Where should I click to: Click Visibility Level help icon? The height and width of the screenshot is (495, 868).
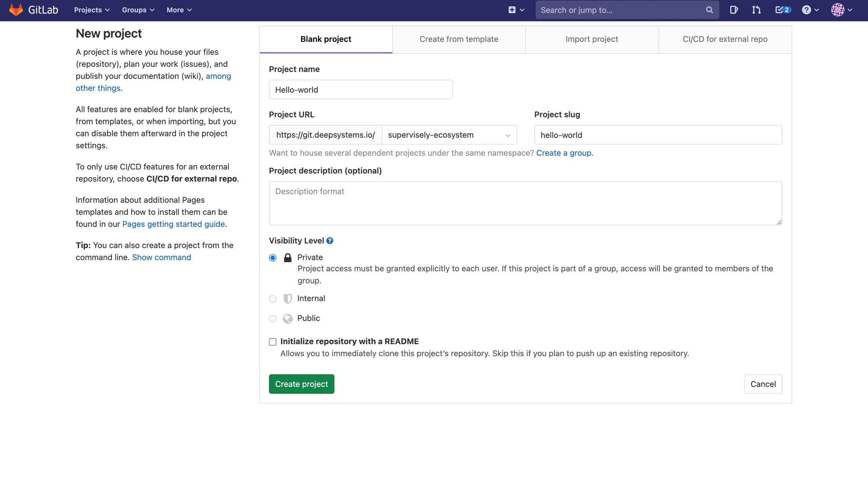click(330, 241)
